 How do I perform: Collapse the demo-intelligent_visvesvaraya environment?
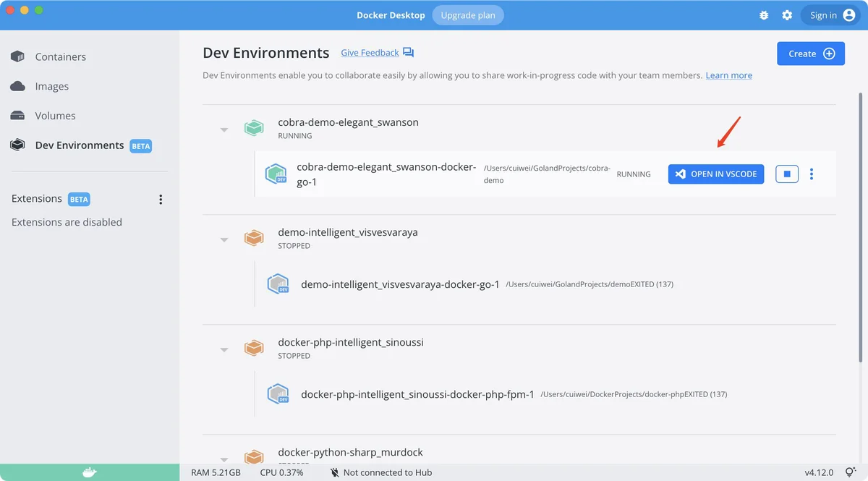(224, 239)
